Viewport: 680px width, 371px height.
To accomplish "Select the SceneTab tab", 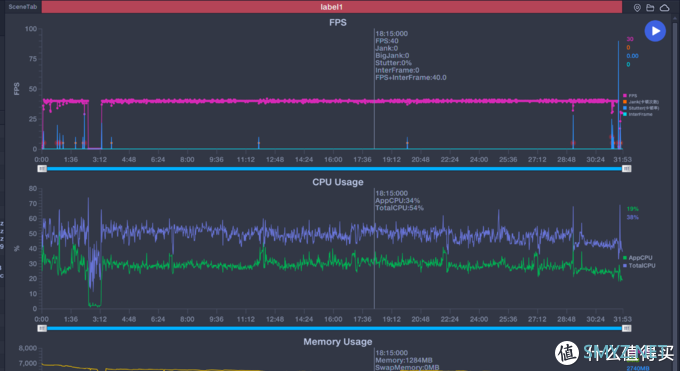I will pyautogui.click(x=23, y=7).
